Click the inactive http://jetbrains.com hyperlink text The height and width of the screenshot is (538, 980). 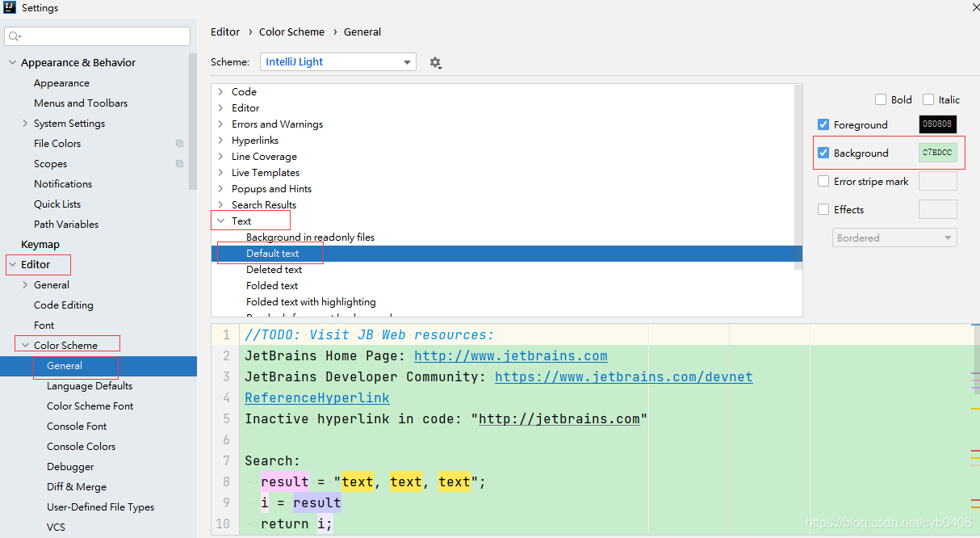559,418
